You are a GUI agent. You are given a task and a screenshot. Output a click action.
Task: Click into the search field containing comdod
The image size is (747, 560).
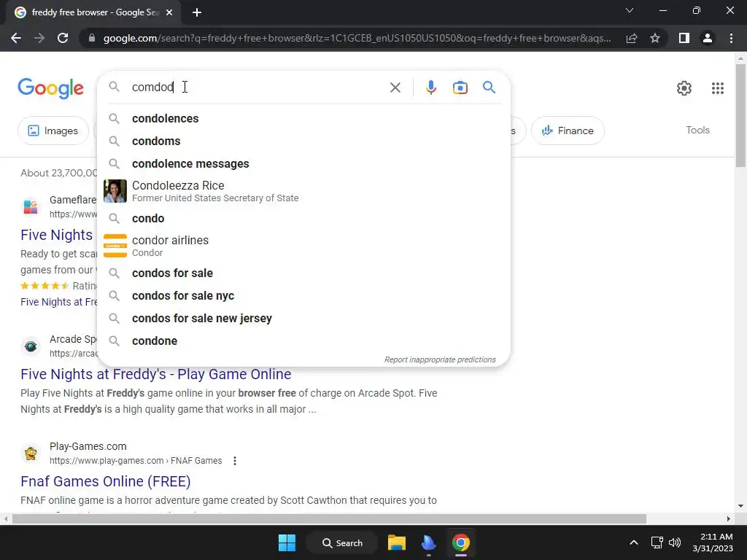[258, 87]
